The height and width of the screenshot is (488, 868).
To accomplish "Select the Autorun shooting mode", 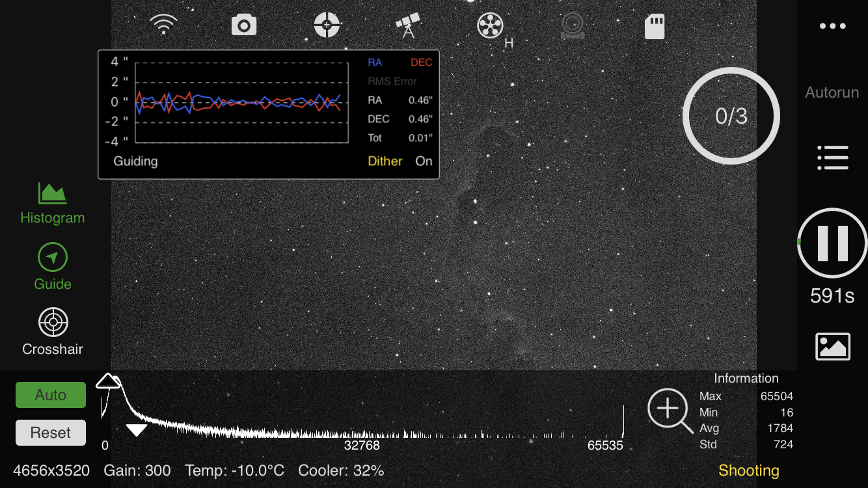I will click(832, 92).
